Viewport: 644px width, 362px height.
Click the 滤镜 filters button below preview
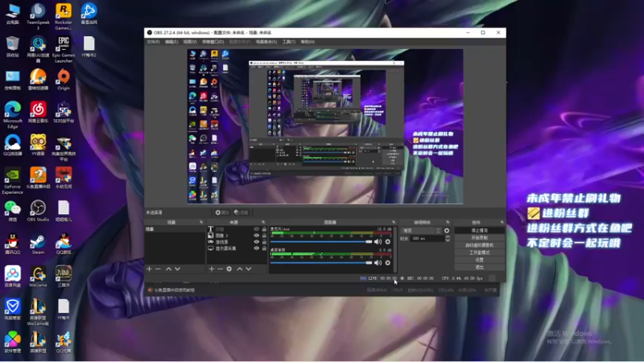[x=242, y=212]
